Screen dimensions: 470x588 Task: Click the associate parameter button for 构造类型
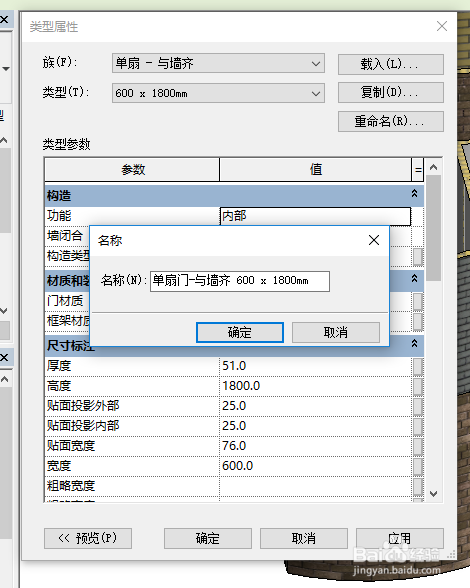pyautogui.click(x=418, y=257)
